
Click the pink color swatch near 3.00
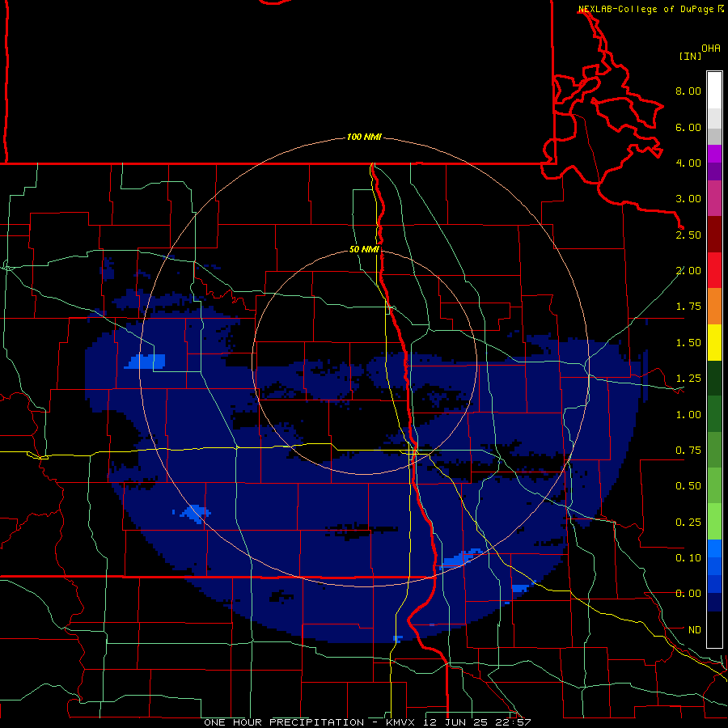714,198
